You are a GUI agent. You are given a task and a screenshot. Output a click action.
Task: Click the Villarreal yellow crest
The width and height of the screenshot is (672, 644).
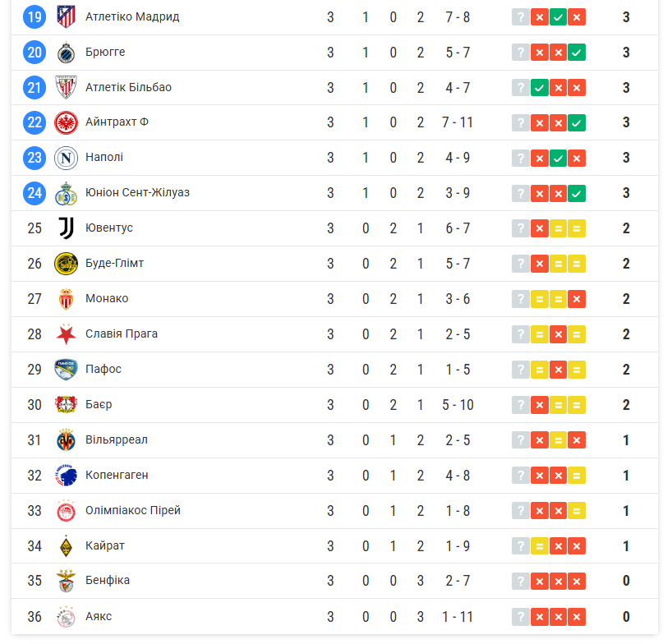point(66,439)
